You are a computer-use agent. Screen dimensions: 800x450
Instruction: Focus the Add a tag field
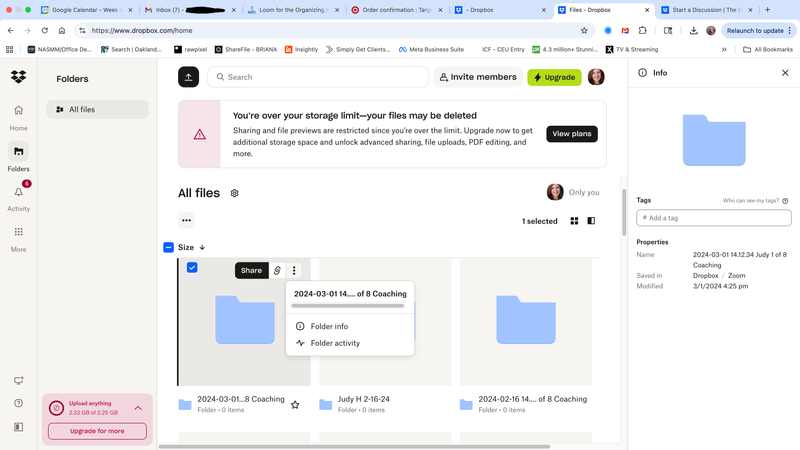(714, 218)
